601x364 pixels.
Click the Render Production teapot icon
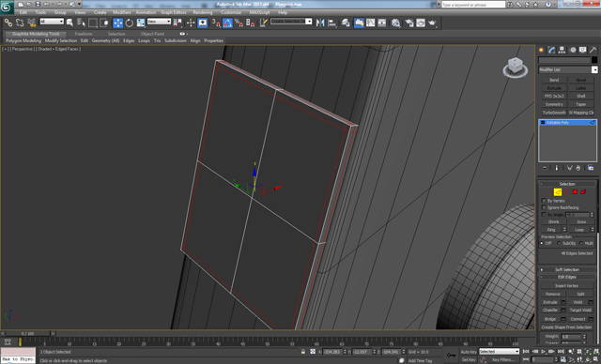tap(433, 23)
